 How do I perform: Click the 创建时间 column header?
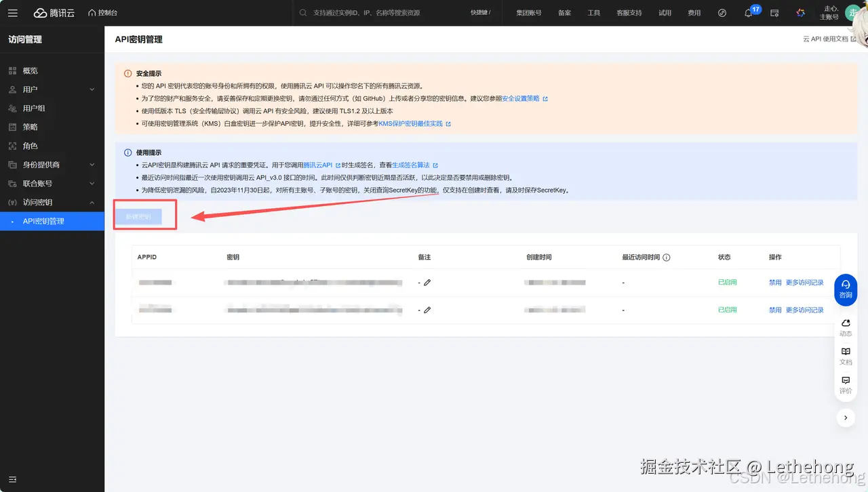click(539, 258)
